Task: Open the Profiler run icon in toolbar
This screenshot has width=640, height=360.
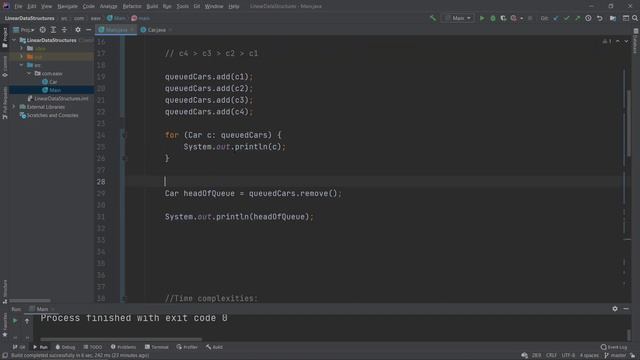Action: 515,18
